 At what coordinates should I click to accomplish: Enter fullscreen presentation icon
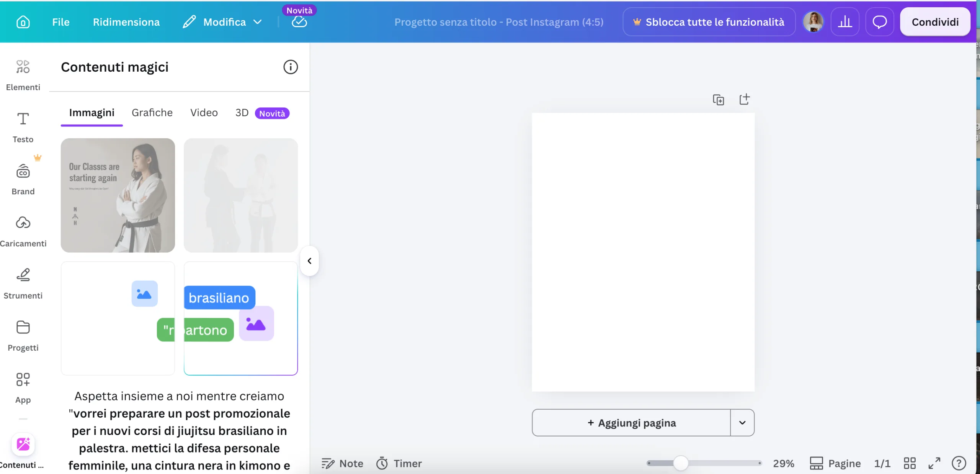[934, 463]
